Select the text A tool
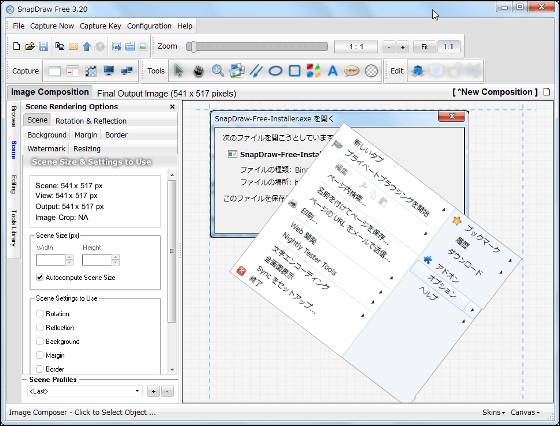 332,71
